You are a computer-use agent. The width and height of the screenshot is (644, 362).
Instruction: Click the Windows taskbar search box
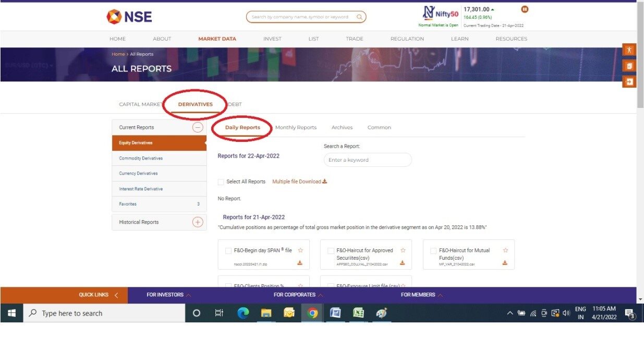tap(104, 313)
